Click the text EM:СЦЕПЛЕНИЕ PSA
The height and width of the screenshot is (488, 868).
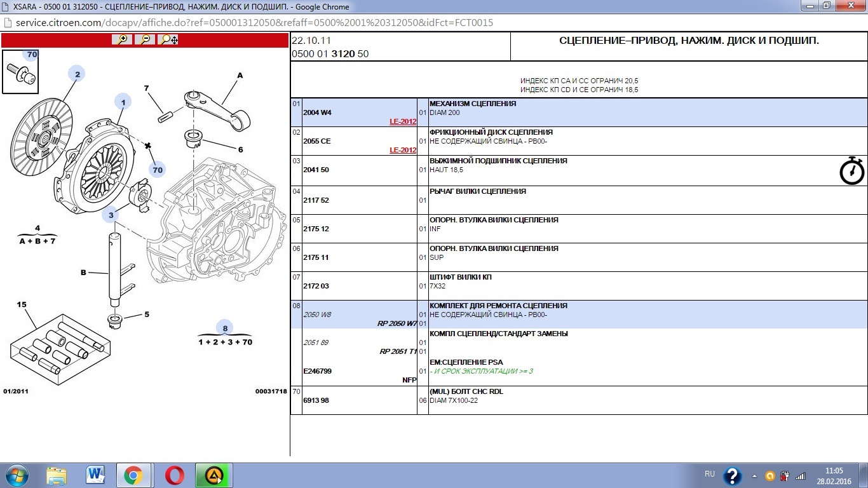[466, 362]
